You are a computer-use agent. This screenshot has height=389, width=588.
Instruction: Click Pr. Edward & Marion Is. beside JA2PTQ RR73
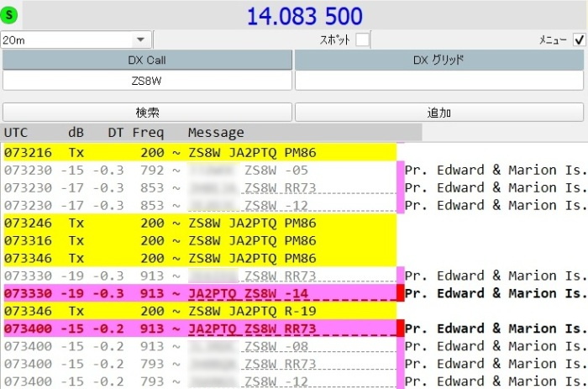[496, 329]
